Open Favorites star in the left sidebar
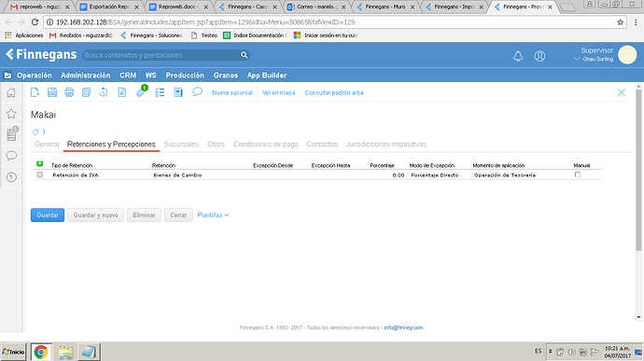Viewport: 644px width, 361px height. [11, 114]
